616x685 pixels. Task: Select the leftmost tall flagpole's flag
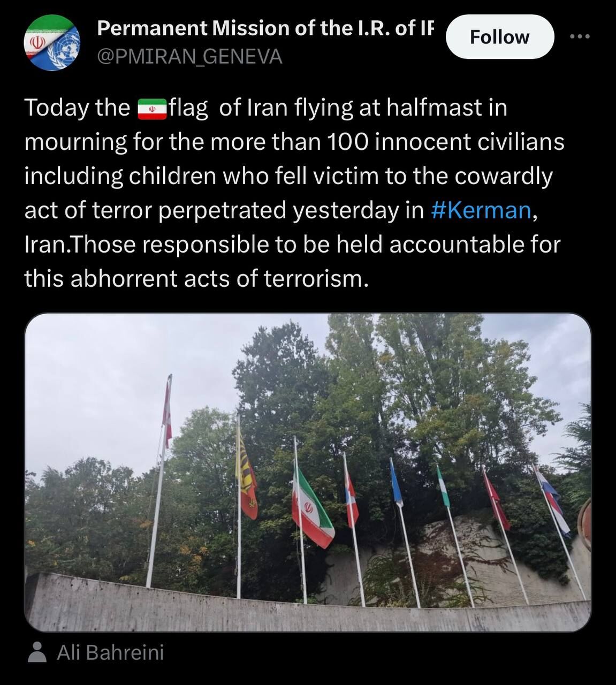pos(168,411)
